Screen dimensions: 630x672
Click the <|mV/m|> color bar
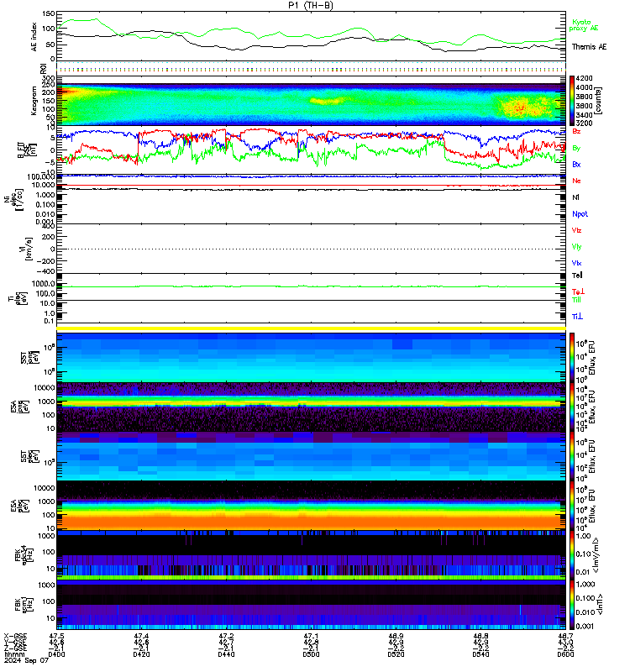click(x=572, y=554)
